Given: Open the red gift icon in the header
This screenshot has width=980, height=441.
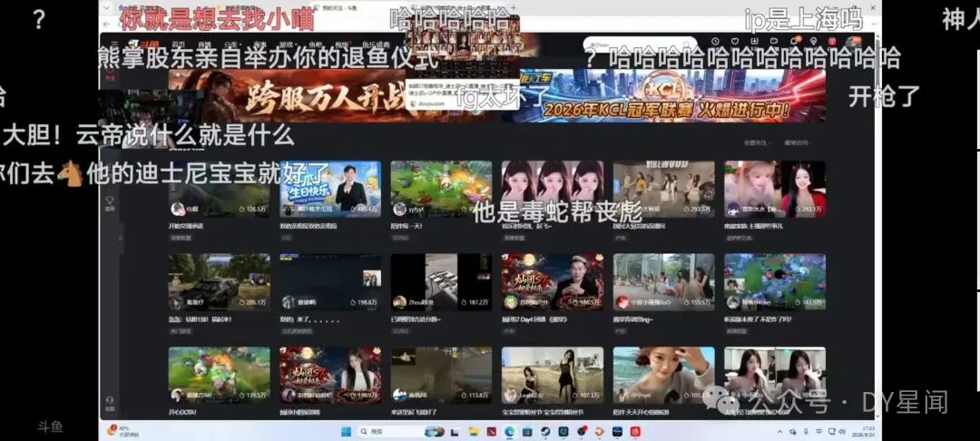Looking at the screenshot, I should [832, 41].
